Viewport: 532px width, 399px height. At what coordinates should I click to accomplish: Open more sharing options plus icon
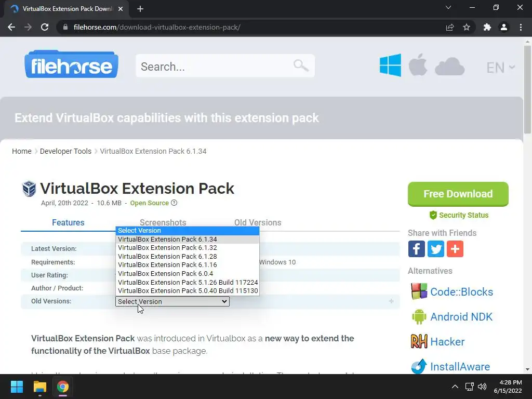point(455,249)
